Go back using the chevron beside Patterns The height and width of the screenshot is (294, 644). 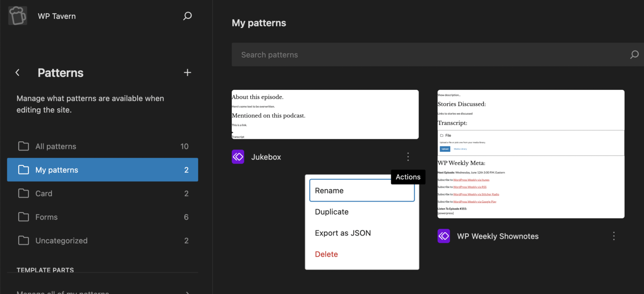(17, 73)
